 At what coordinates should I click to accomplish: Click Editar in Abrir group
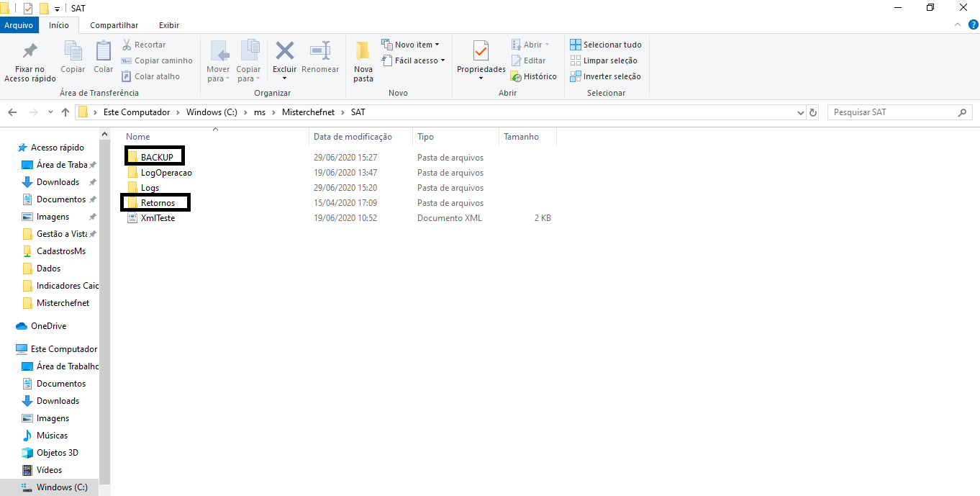529,60
